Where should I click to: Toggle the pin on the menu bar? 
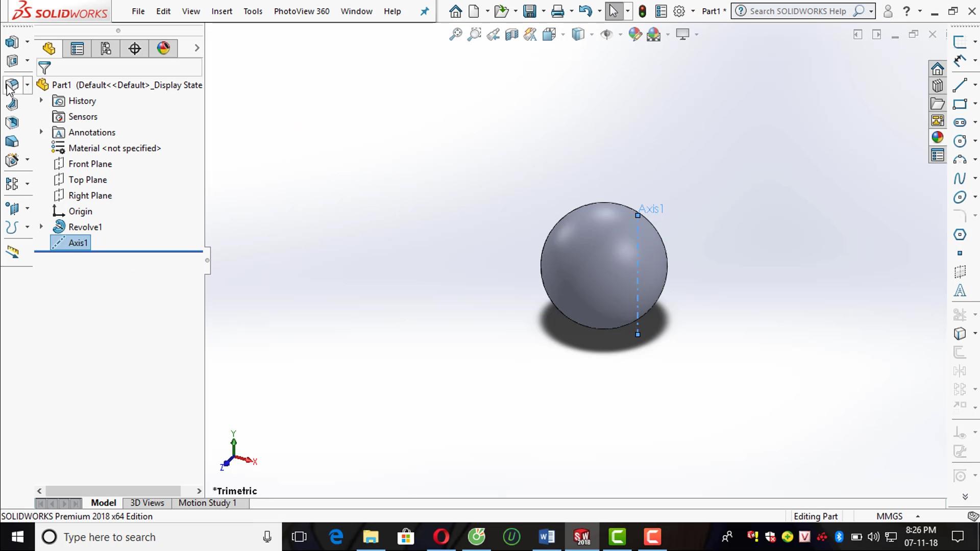(425, 11)
